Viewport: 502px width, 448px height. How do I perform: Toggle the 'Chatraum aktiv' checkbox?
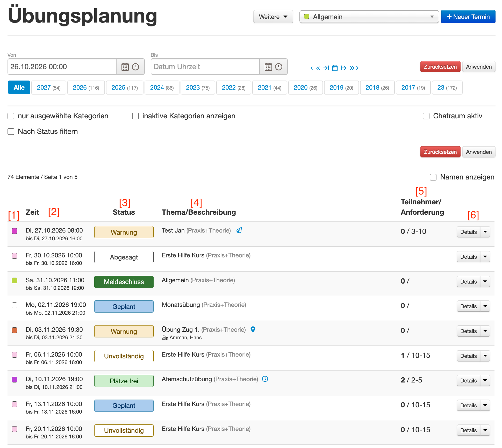click(426, 116)
